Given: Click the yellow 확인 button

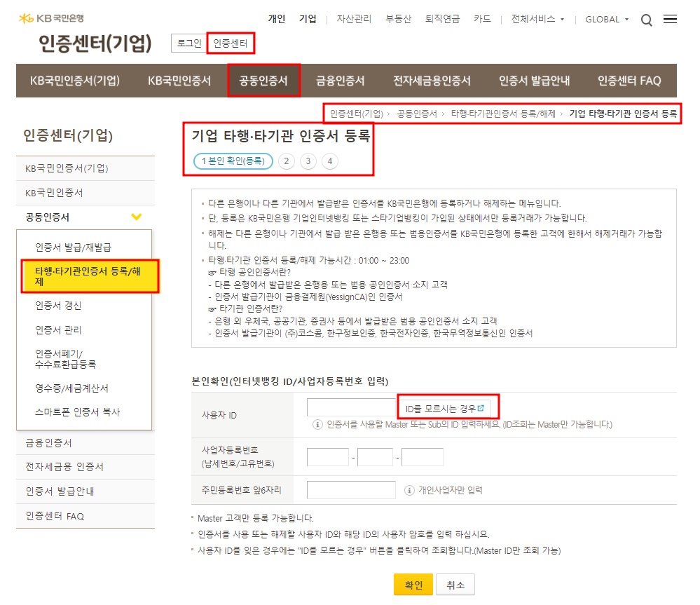Looking at the screenshot, I should click(413, 585).
